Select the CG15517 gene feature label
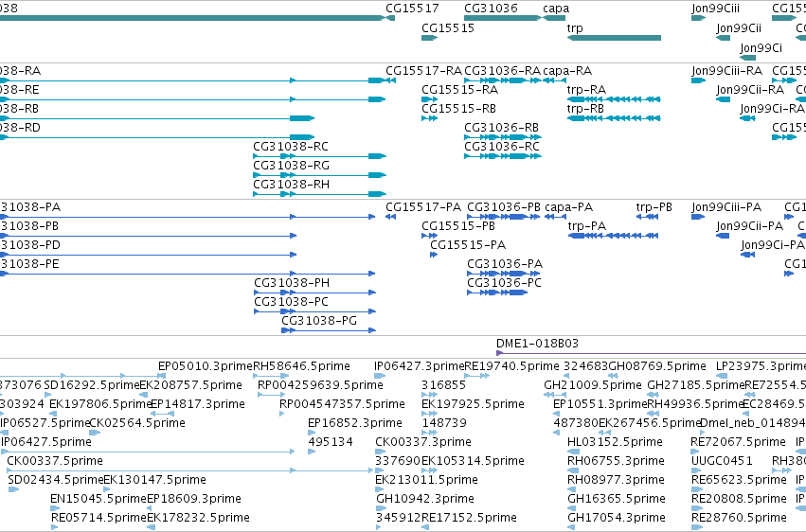This screenshot has height=532, width=806. pos(412,9)
